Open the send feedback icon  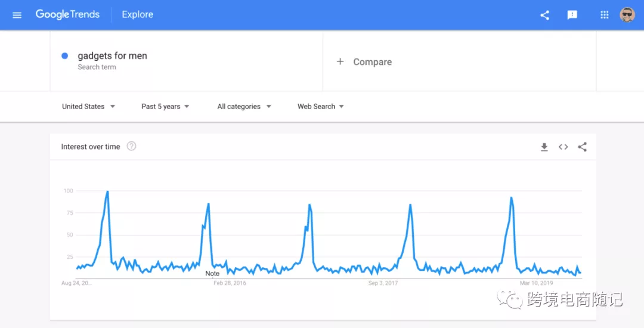tap(572, 15)
